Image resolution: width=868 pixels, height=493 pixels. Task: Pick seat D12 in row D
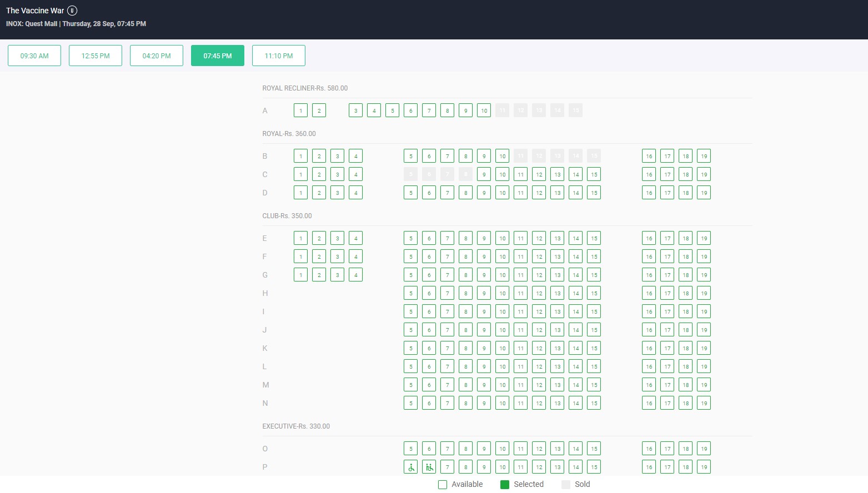point(539,193)
